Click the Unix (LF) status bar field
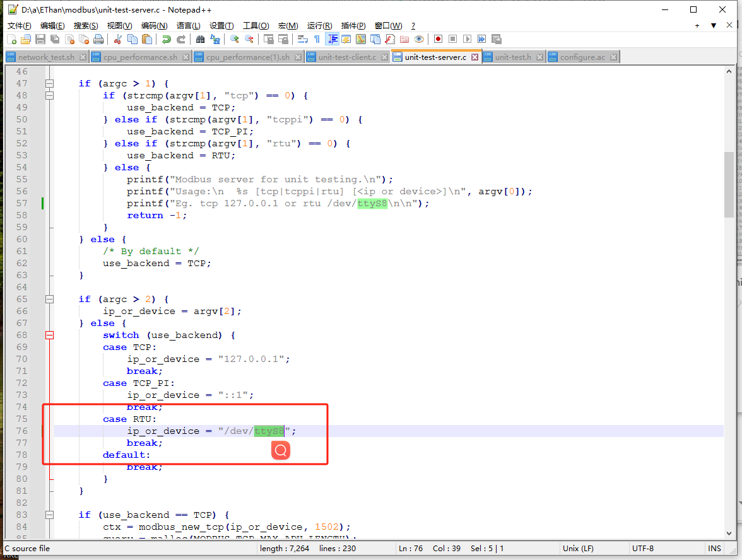The width and height of the screenshot is (742, 560). 578,548
